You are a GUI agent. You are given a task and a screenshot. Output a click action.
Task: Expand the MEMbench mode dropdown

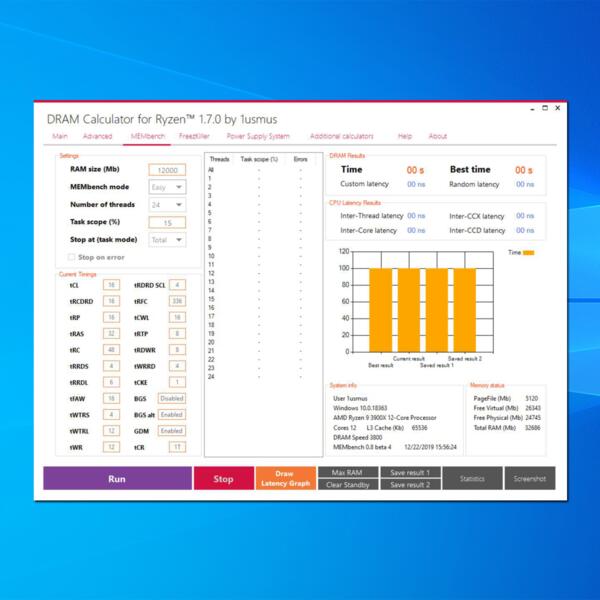point(167,187)
